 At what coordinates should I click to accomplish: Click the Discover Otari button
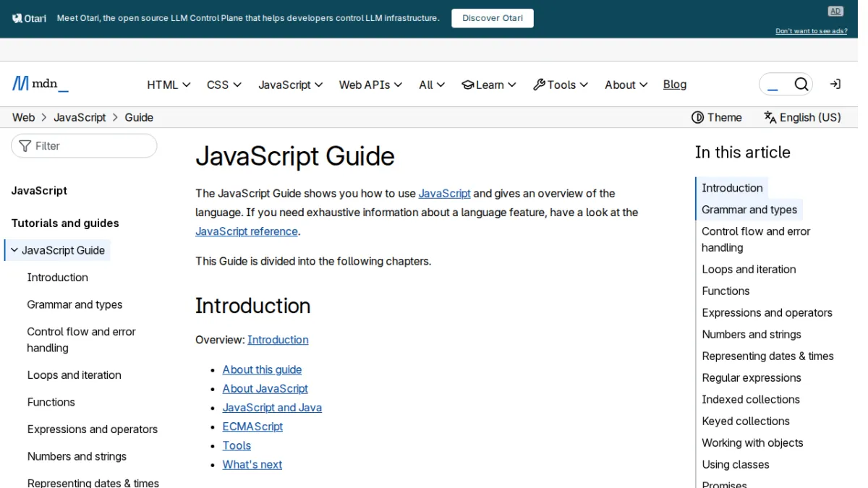(x=493, y=18)
